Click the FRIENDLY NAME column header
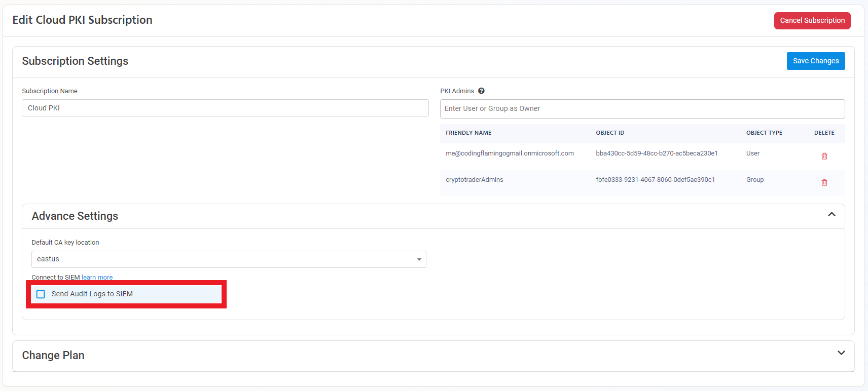 [468, 133]
